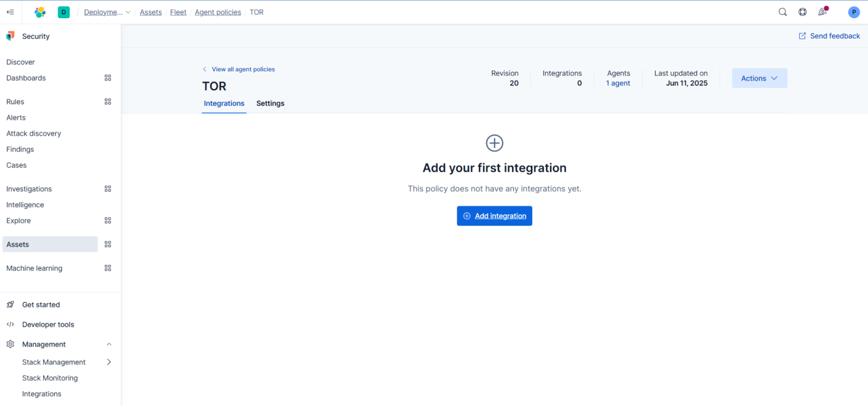This screenshot has width=868, height=406.
Task: Open the help lifebuoy icon
Action: pyautogui.click(x=802, y=12)
